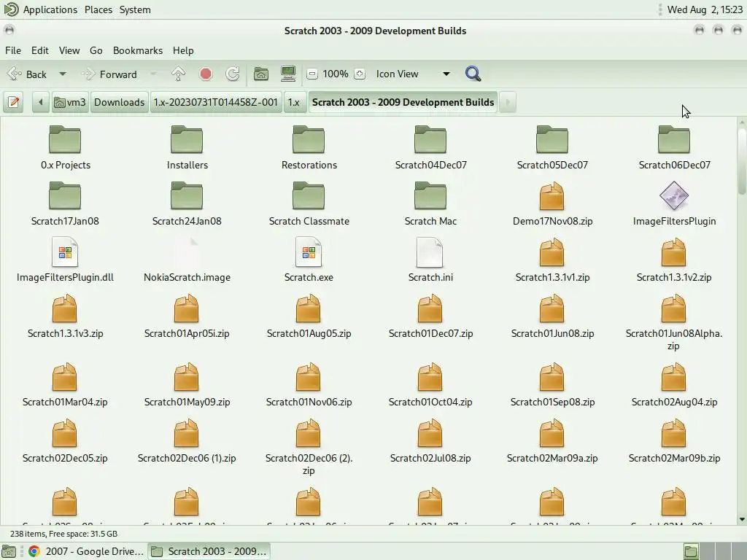
Task: Click the Back navigation button
Action: (x=27, y=74)
